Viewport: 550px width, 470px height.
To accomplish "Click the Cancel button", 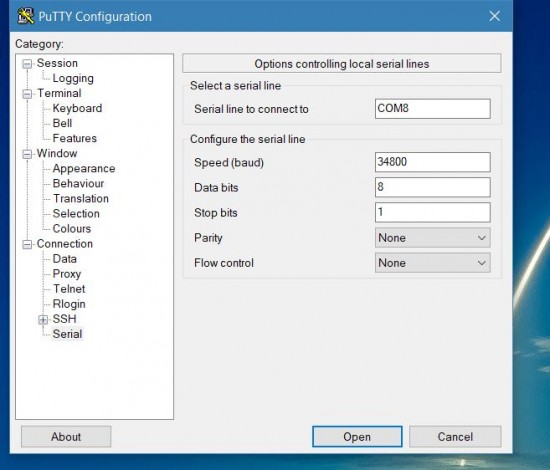I will tap(455, 437).
